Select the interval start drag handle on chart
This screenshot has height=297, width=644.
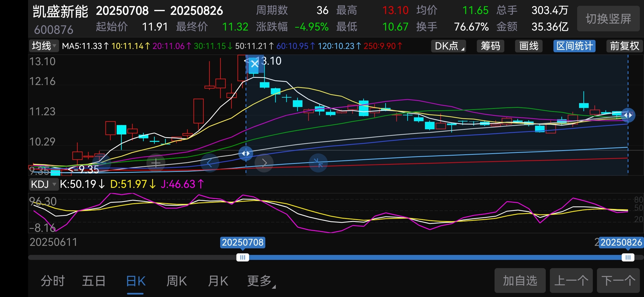click(x=246, y=153)
